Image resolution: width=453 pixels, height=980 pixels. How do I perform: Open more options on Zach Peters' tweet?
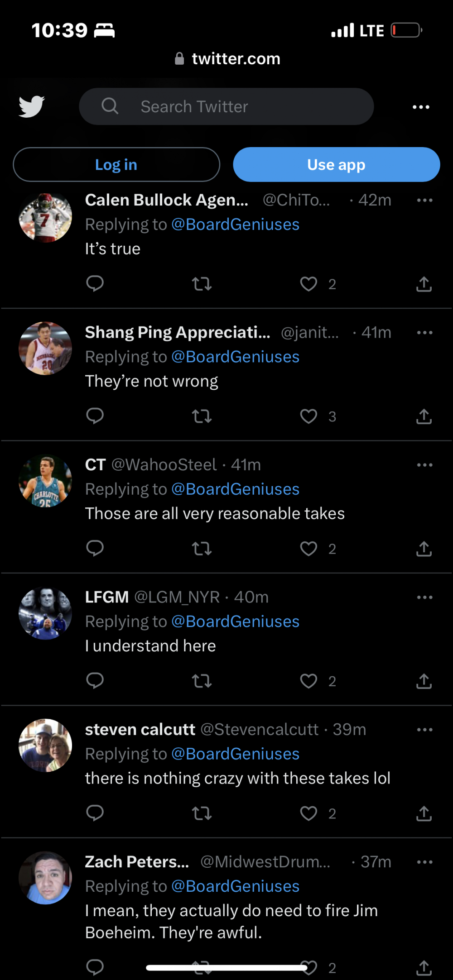(424, 862)
